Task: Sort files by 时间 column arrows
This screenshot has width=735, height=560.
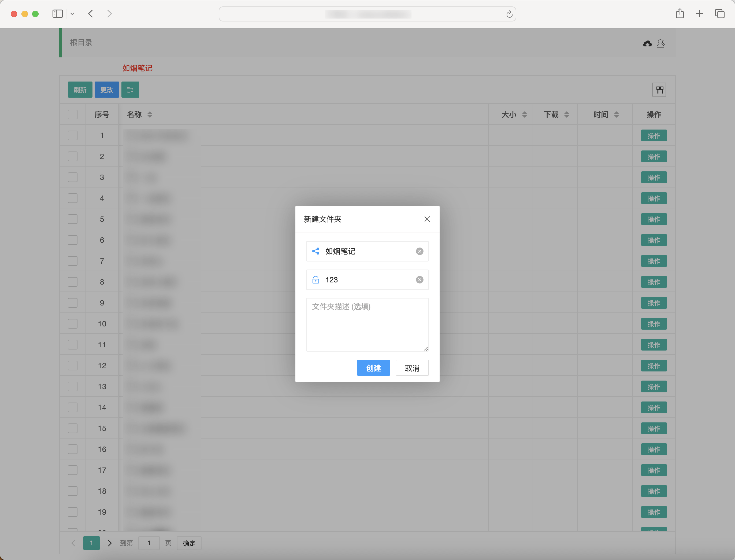Action: [x=616, y=114]
